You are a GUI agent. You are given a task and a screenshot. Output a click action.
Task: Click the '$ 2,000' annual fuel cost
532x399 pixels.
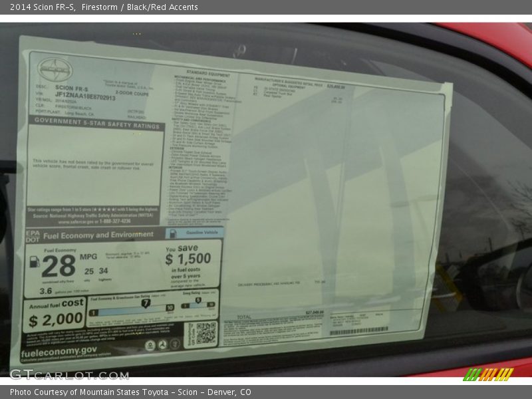[56, 320]
